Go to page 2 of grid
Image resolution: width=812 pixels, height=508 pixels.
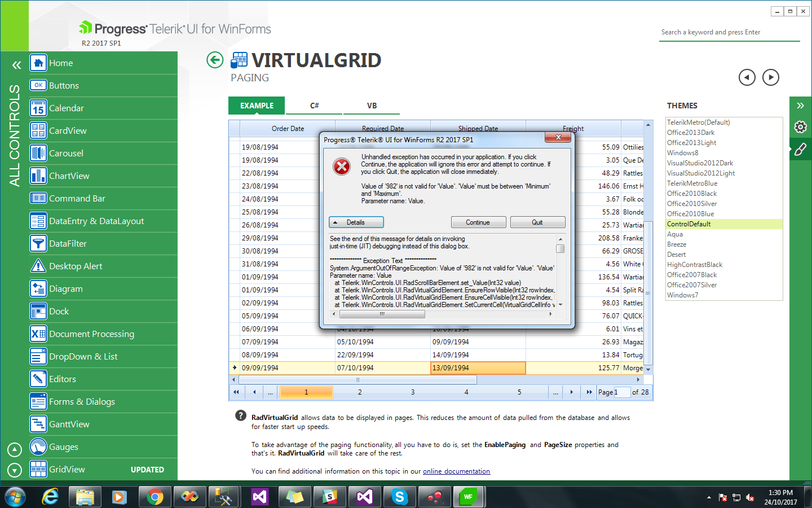(360, 392)
